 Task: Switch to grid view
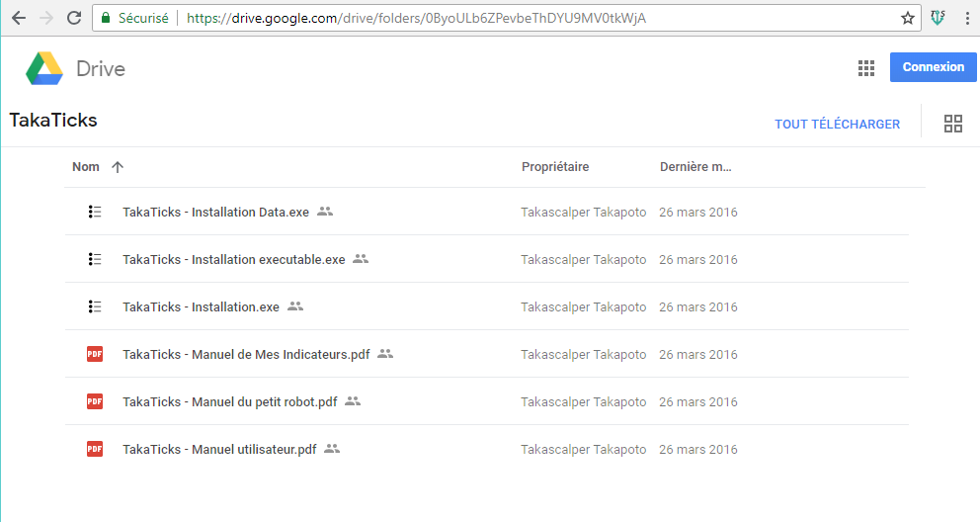point(953,124)
